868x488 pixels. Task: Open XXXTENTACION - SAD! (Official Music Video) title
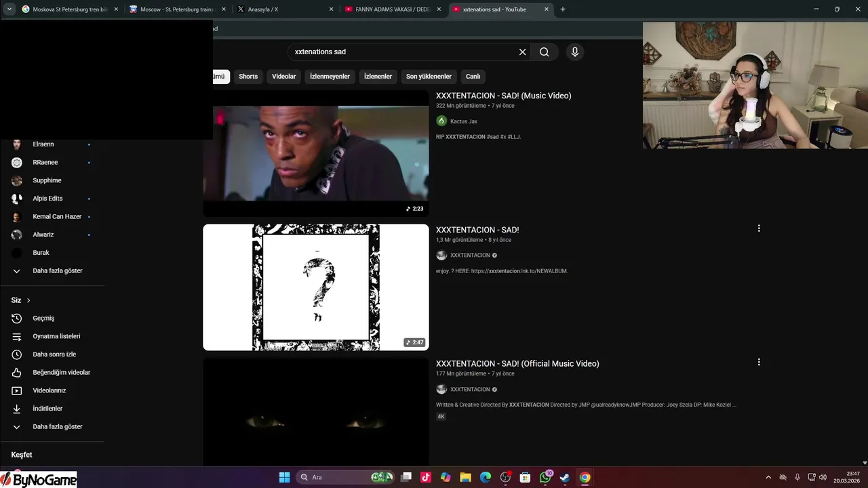pyautogui.click(x=517, y=364)
